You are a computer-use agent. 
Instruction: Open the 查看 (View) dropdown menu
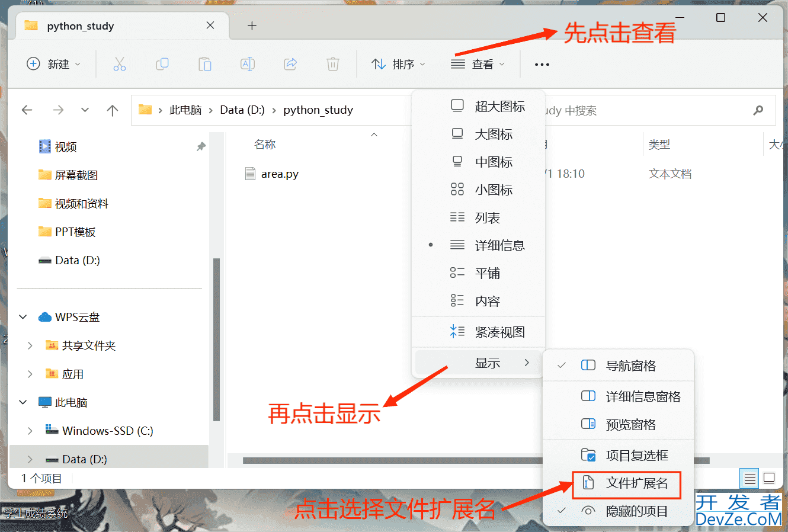pos(478,64)
